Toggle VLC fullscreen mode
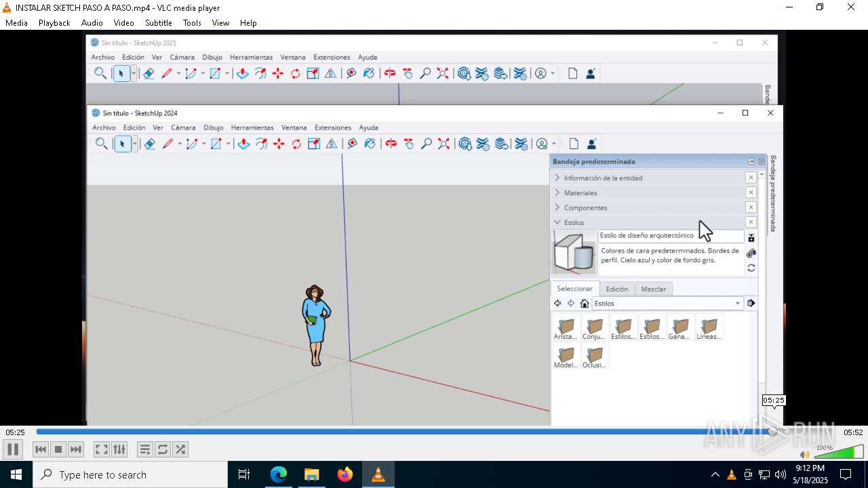868x488 pixels. (102, 449)
